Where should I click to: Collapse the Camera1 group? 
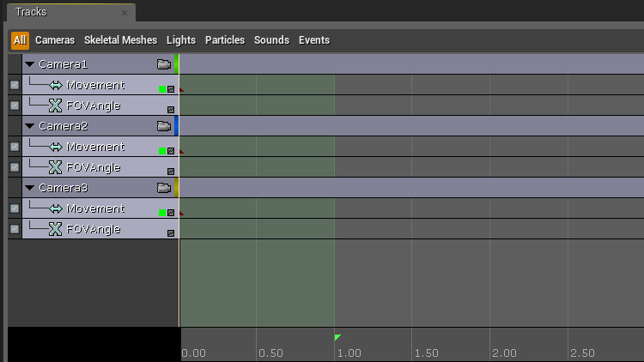30,64
